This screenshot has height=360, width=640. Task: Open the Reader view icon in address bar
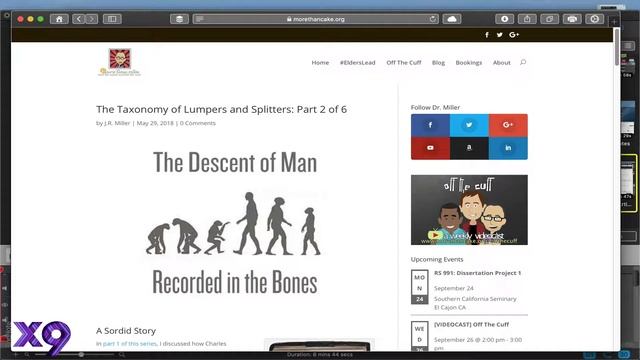click(200, 19)
